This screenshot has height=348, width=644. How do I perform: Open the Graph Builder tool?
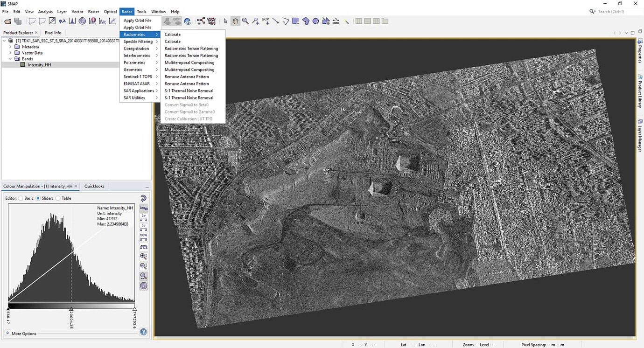[201, 21]
